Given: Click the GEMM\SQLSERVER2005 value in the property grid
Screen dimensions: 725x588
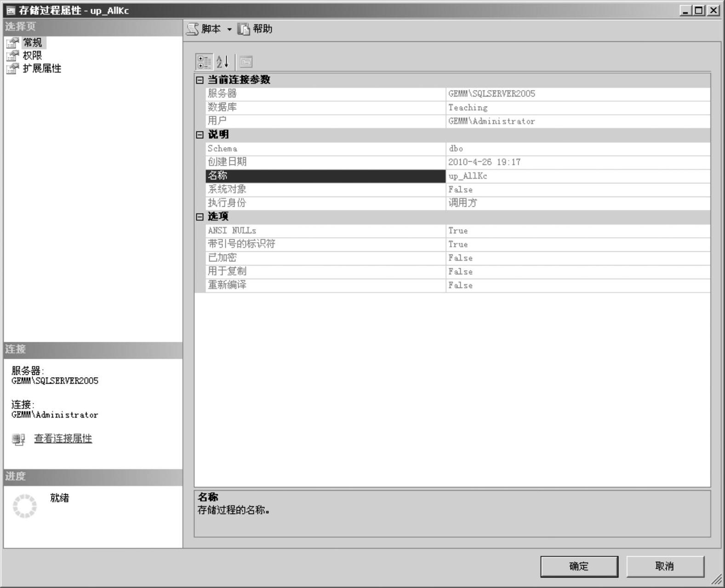Looking at the screenshot, I should (x=492, y=94).
